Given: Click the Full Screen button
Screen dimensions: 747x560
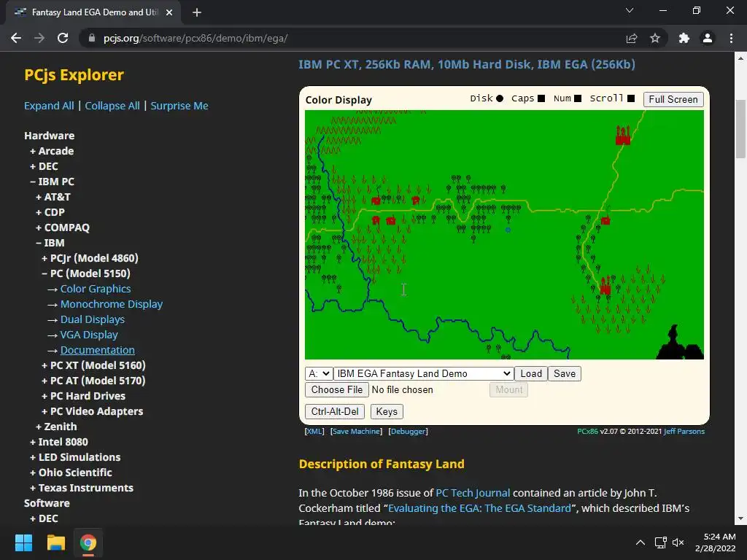Looking at the screenshot, I should pyautogui.click(x=673, y=99).
